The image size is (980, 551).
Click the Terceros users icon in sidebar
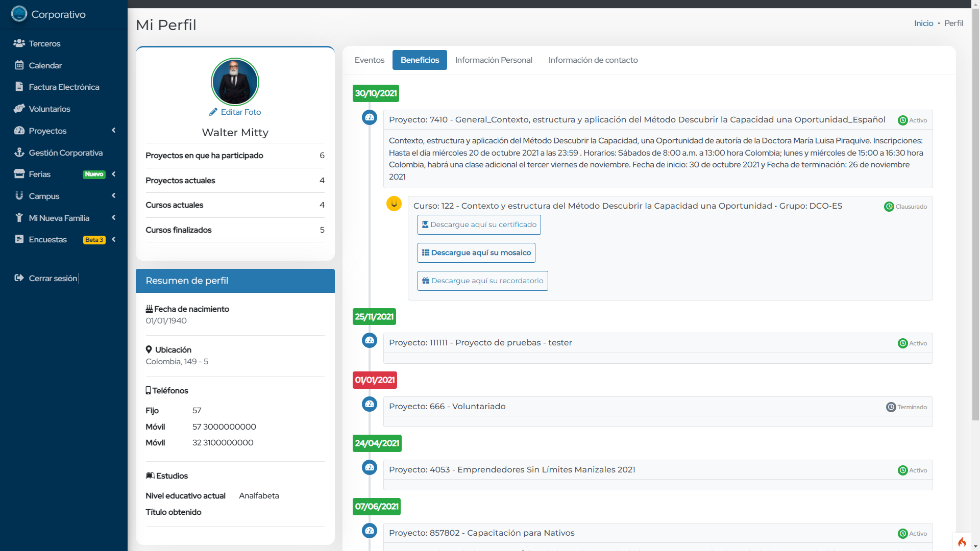(19, 43)
